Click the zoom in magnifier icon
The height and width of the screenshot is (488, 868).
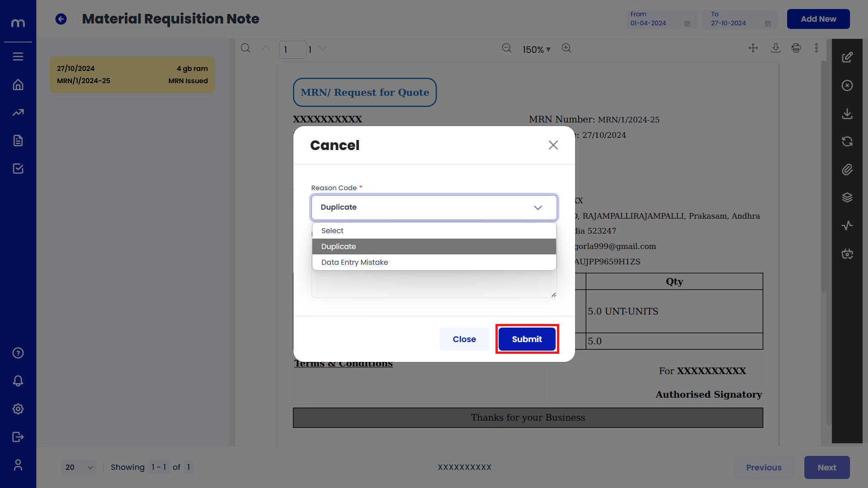566,48
